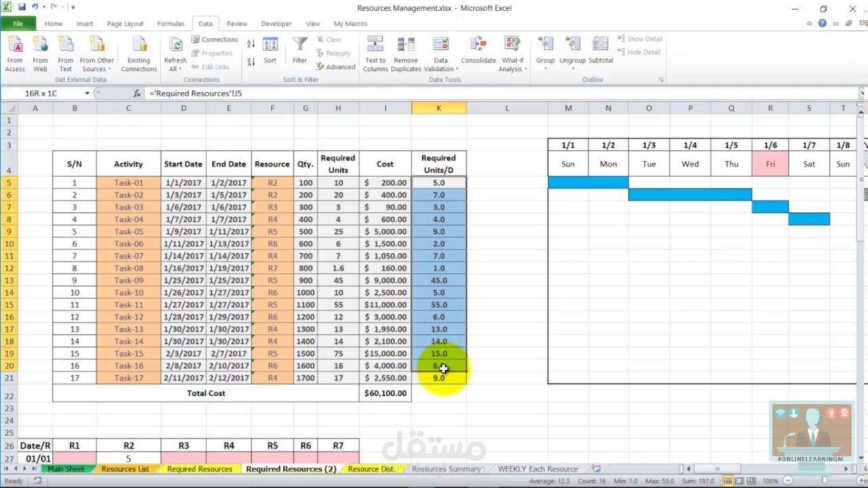Open the Consolidate tool

click(478, 52)
